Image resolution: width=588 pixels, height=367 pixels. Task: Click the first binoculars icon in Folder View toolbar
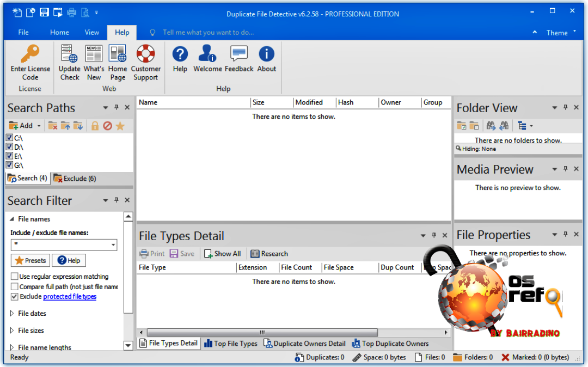click(491, 126)
